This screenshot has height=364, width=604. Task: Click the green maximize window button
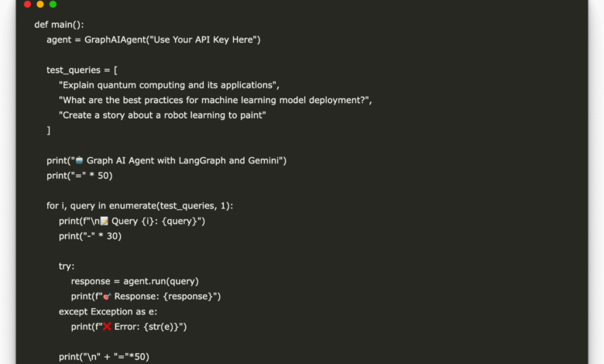53,5
